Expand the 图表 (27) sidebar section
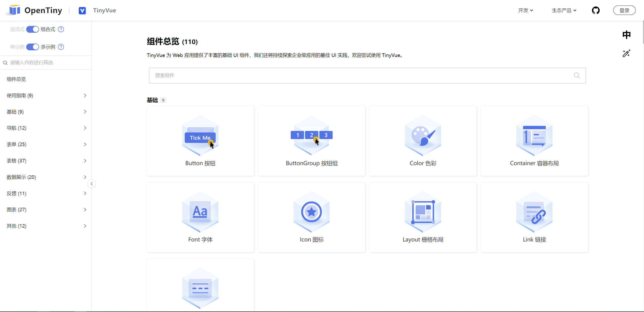Viewport: 644px width, 312px height. (x=46, y=210)
